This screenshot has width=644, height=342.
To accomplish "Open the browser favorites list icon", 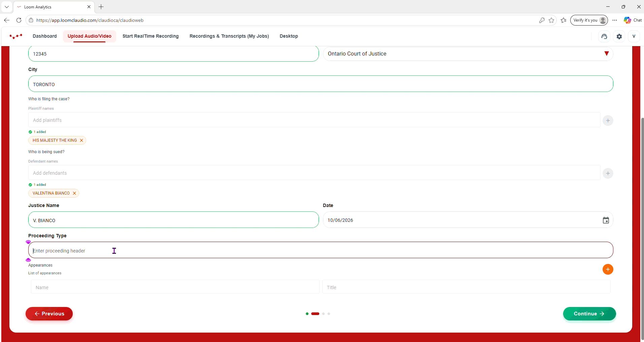I will coord(563,20).
